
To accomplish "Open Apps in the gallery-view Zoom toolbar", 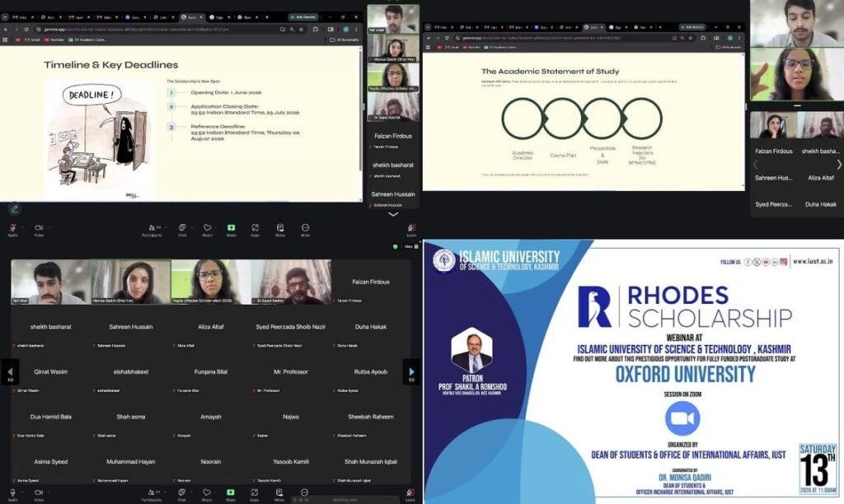I will click(x=254, y=494).
